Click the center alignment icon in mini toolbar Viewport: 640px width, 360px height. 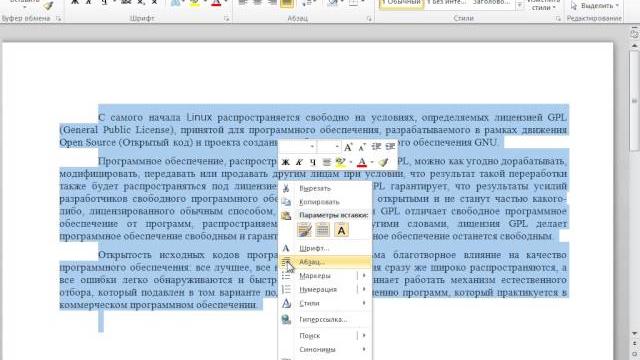pos(326,162)
